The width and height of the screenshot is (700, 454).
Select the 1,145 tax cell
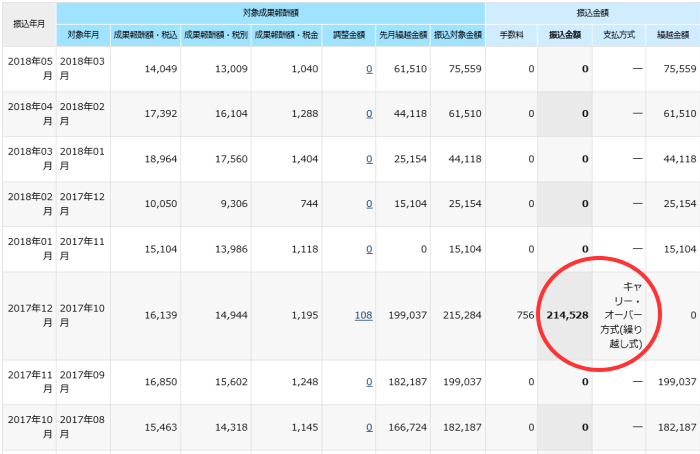287,427
